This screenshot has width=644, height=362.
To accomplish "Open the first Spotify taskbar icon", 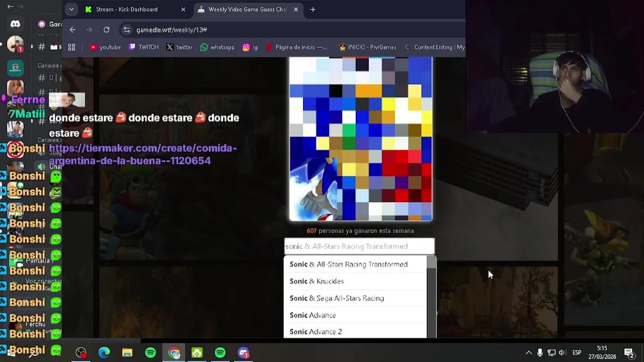I will click(x=150, y=353).
